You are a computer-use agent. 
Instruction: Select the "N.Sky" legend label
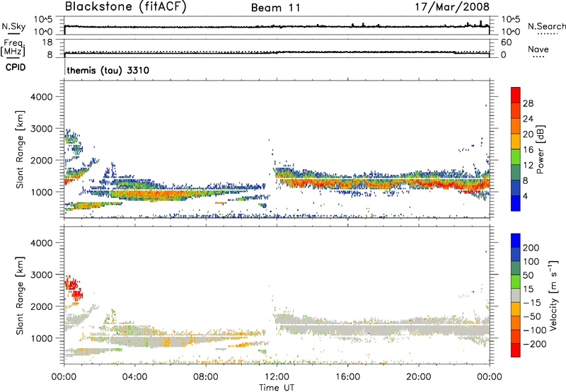(13, 26)
